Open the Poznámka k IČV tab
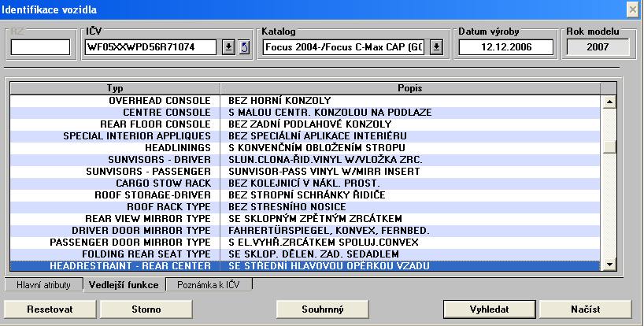This screenshot has width=644, height=326. click(x=209, y=284)
